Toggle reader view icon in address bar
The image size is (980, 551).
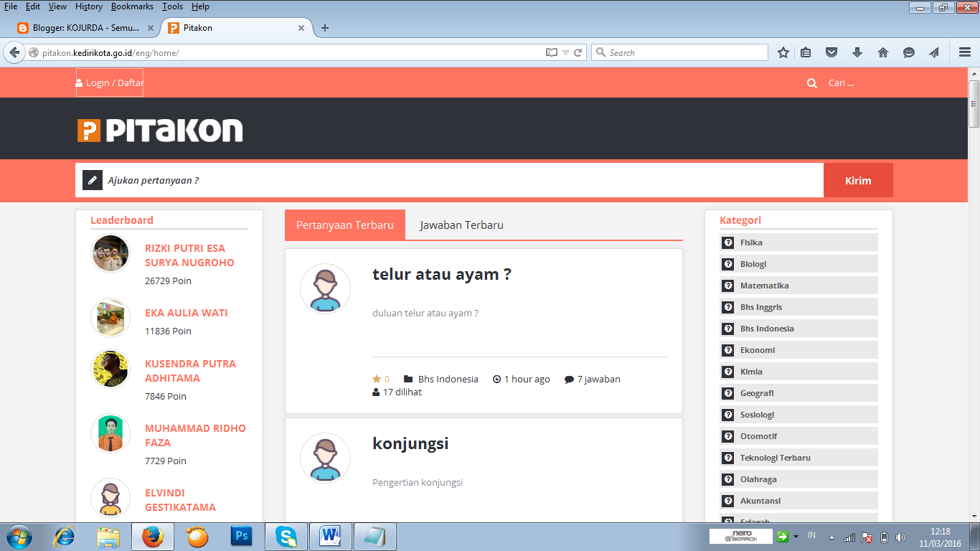(x=551, y=52)
